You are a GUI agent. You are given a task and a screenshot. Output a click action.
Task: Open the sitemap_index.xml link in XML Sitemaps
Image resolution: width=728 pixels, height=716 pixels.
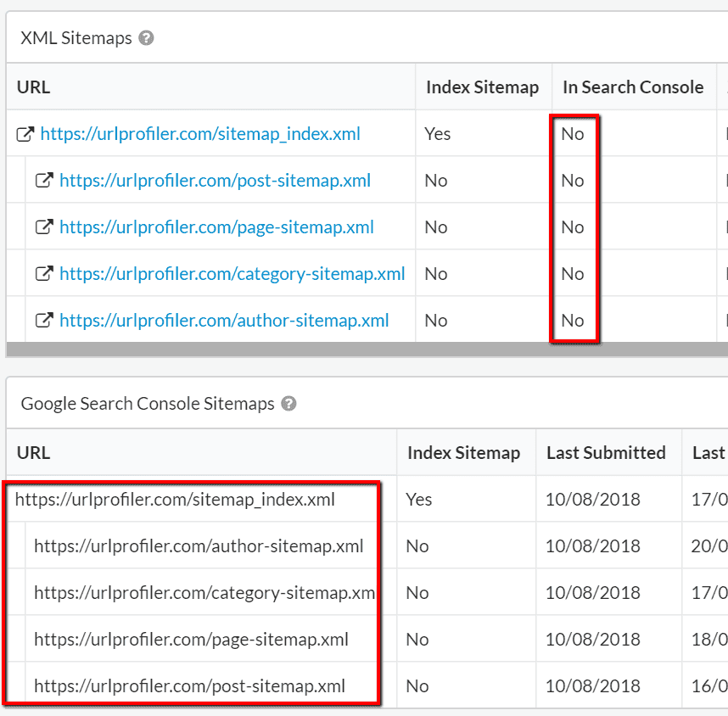(200, 134)
